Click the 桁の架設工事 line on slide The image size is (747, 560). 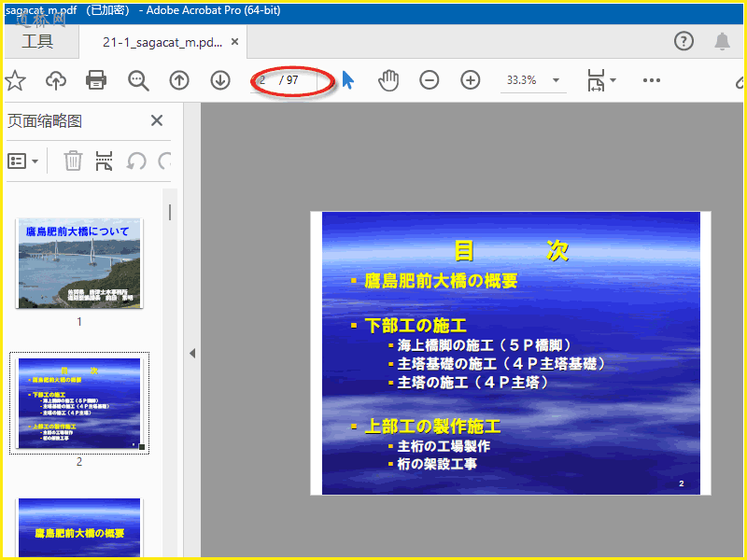(437, 464)
